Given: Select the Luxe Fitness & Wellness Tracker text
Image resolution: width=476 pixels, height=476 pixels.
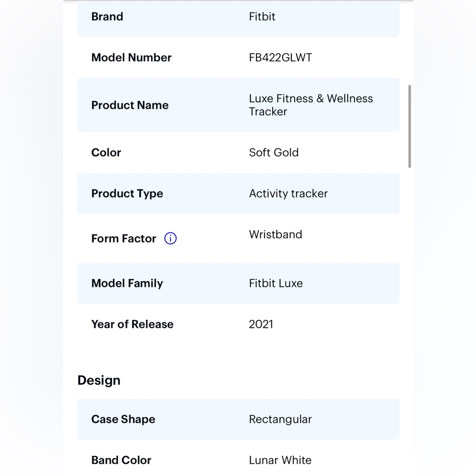Looking at the screenshot, I should (311, 105).
